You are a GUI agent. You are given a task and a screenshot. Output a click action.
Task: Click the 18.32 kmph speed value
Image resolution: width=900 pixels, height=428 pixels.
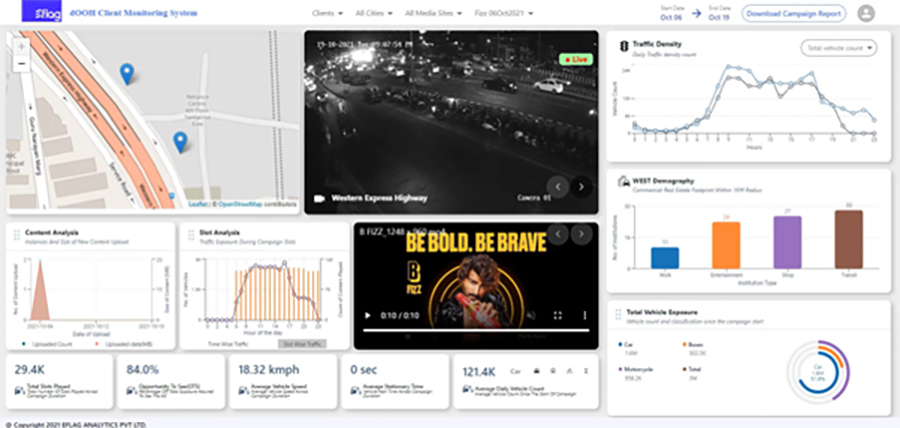pos(269,370)
